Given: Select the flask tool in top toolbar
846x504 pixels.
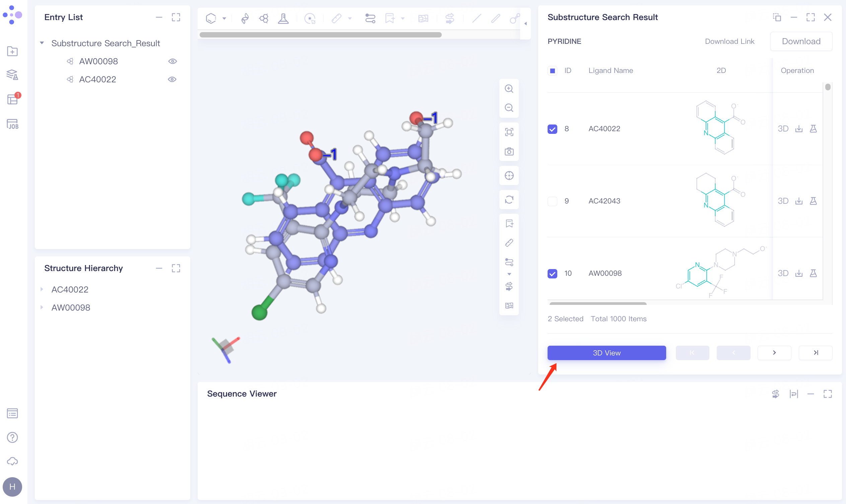Looking at the screenshot, I should (283, 18).
